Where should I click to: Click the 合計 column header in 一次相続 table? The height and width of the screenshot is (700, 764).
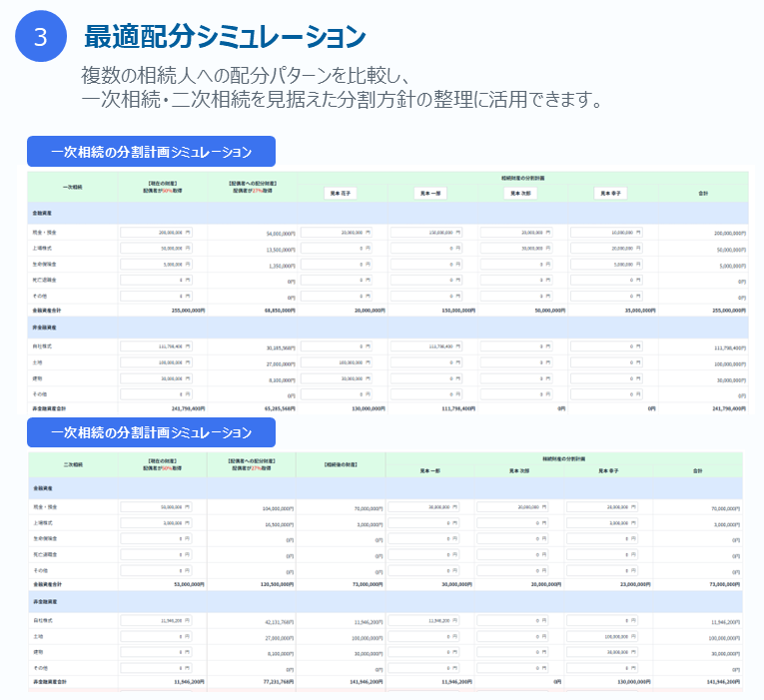[703, 194]
